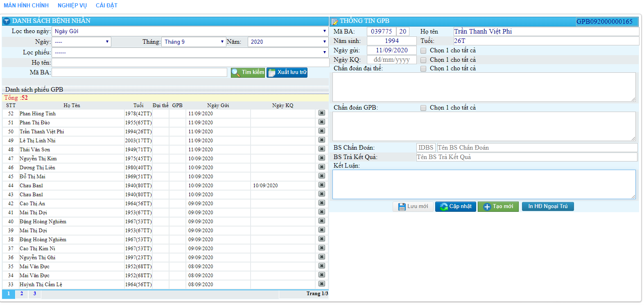
Task: Click delete icon in Đỗ Thị Mai row
Action: pos(322,176)
